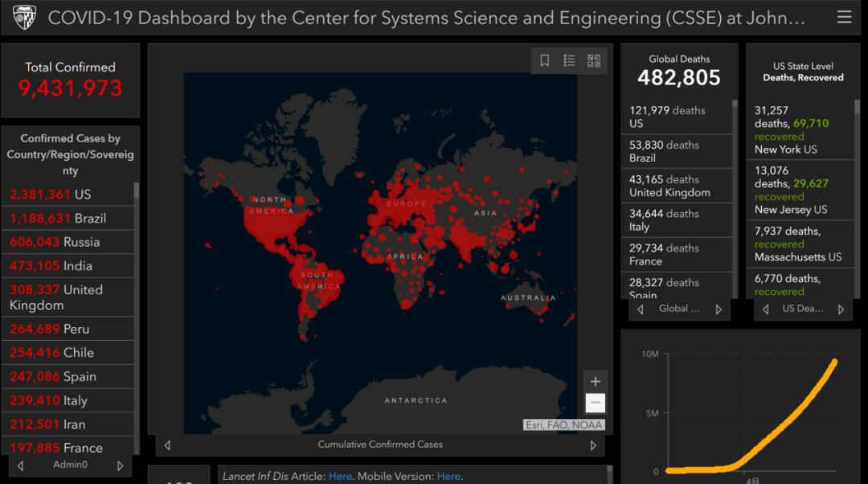
Task: Select the Global deaths tab label
Action: (679, 309)
